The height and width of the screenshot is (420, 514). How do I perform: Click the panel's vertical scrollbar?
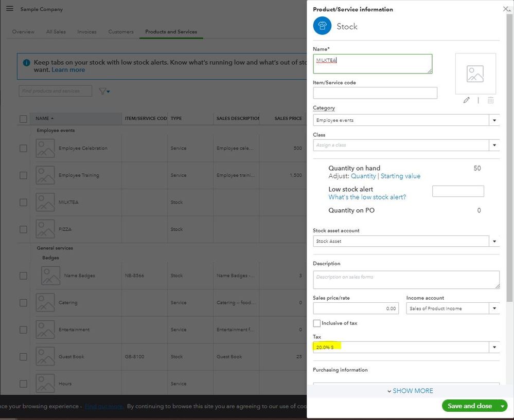tap(509, 157)
